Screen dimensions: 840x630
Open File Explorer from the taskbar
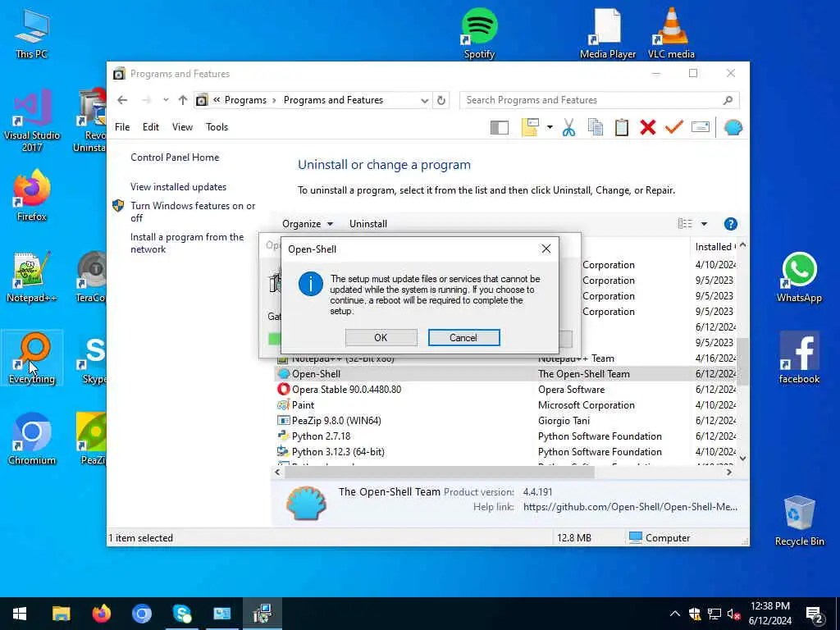pyautogui.click(x=61, y=614)
